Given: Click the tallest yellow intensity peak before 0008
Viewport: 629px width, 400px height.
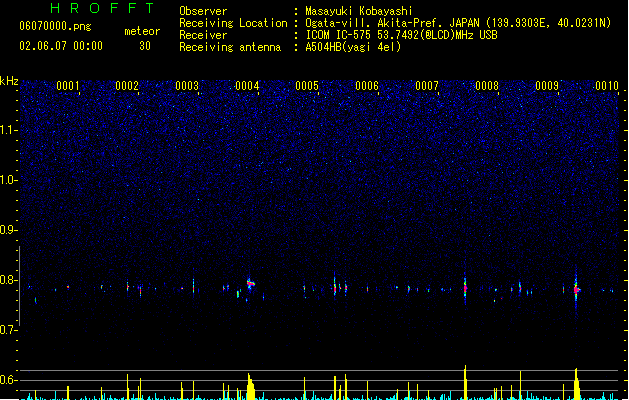Looking at the screenshot, I should pyautogui.click(x=465, y=382).
